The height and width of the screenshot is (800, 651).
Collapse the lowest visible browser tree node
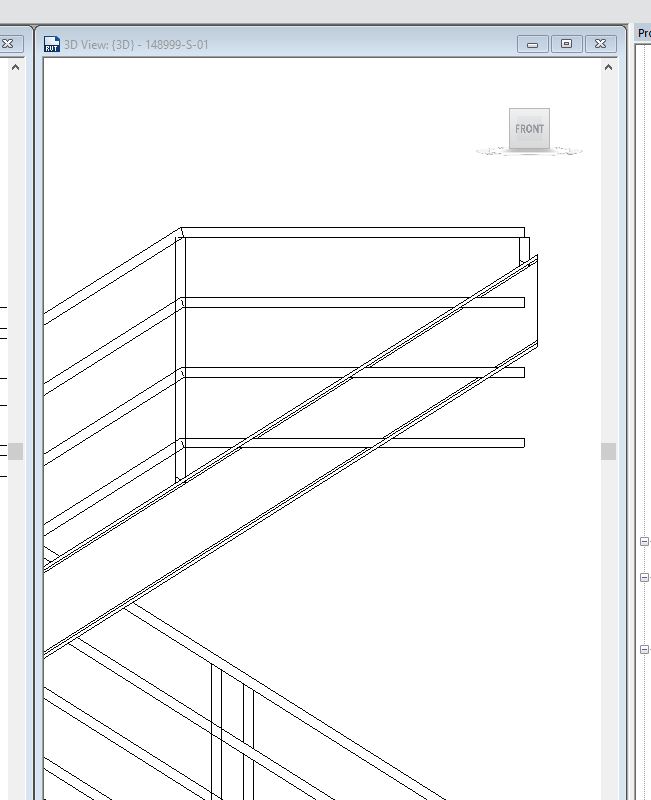pyautogui.click(x=644, y=649)
